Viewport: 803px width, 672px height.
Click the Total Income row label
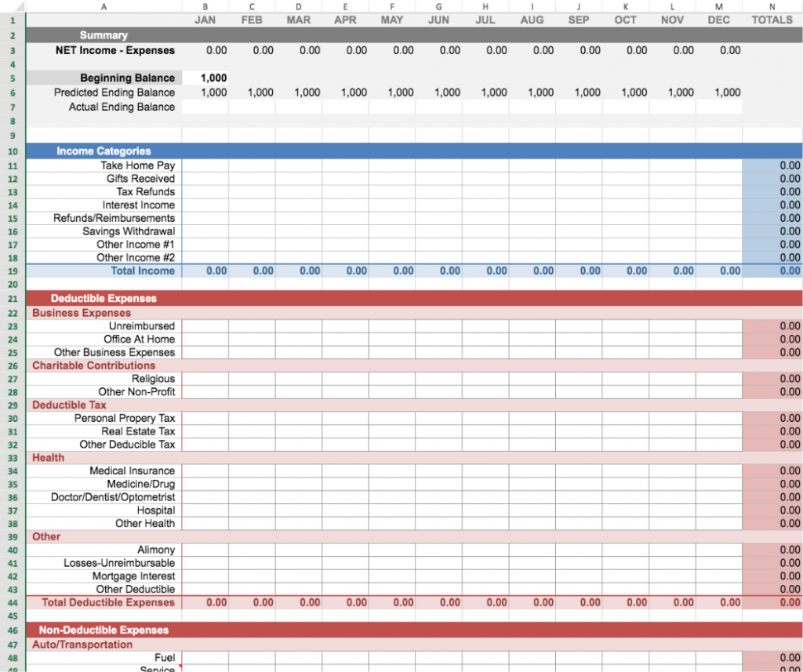click(x=143, y=271)
